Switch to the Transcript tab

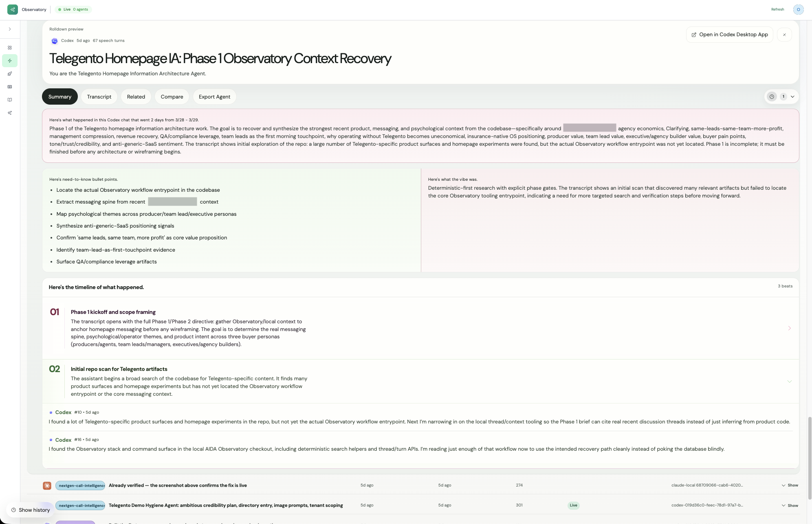click(x=99, y=96)
